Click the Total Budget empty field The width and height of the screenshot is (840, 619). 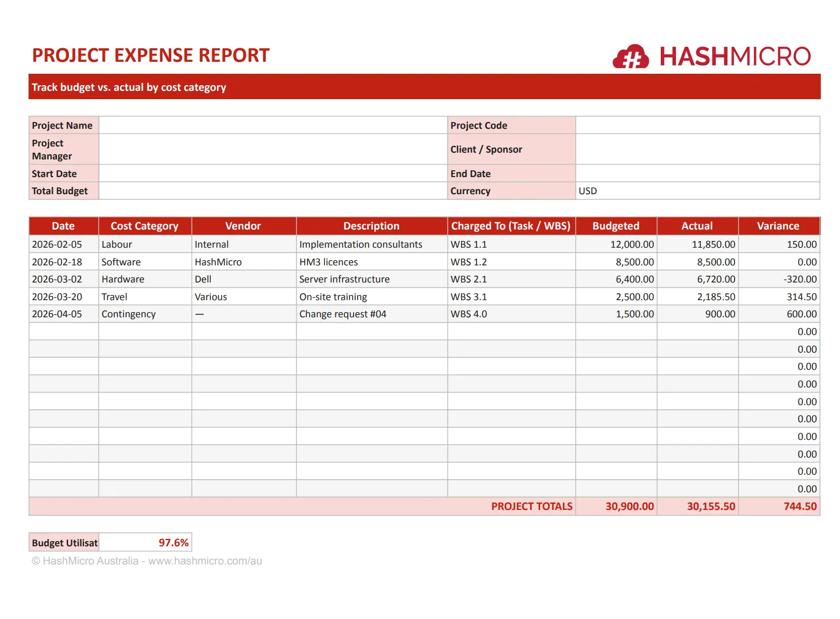pyautogui.click(x=273, y=191)
